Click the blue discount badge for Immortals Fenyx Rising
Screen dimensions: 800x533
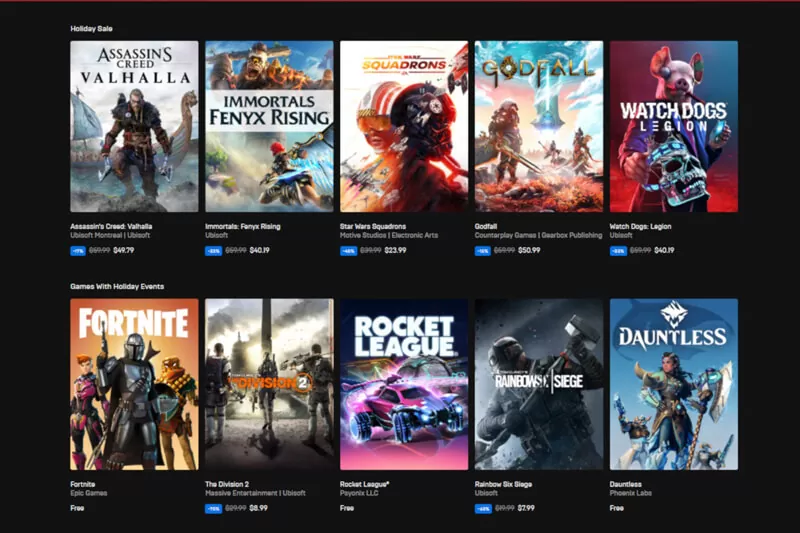(213, 251)
